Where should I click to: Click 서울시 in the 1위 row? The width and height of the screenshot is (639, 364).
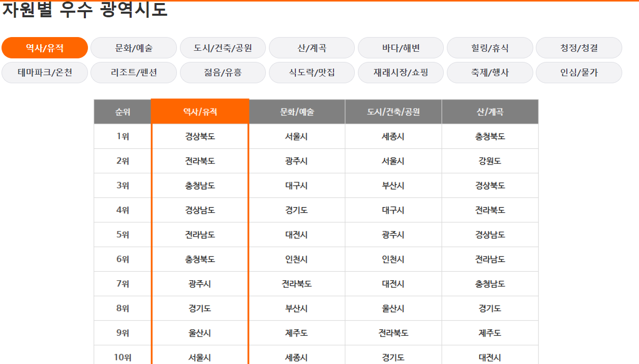pos(297,137)
